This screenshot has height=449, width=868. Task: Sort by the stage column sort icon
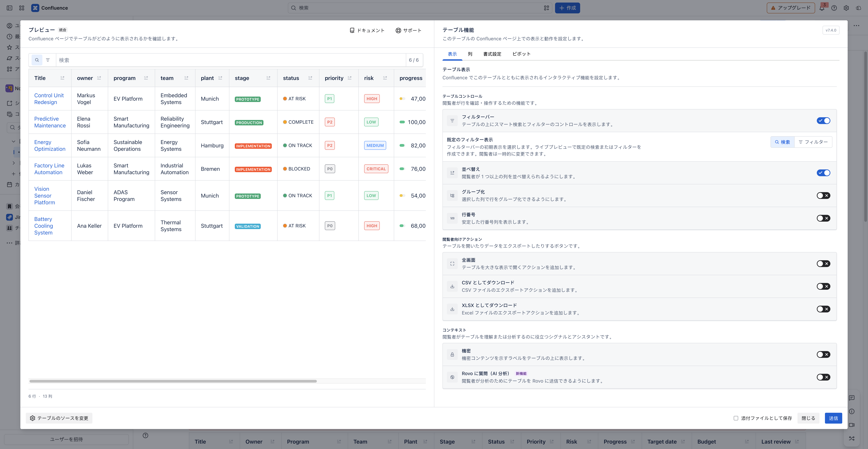269,78
